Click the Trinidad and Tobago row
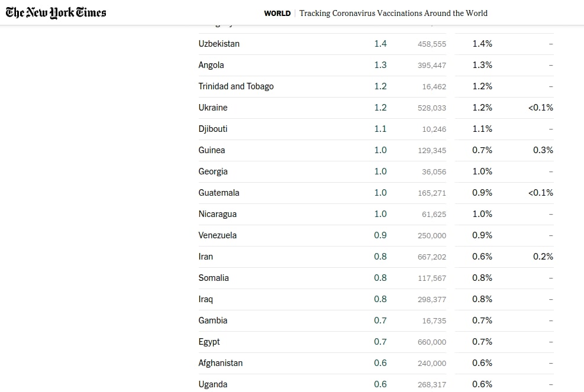Viewport: 584px width, 392px height. click(376, 86)
